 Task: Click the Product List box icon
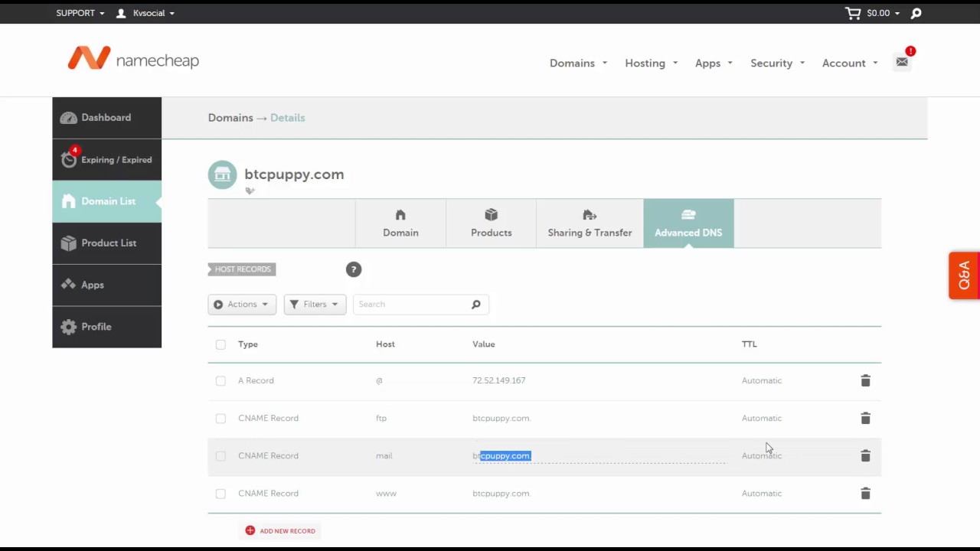[x=69, y=243]
